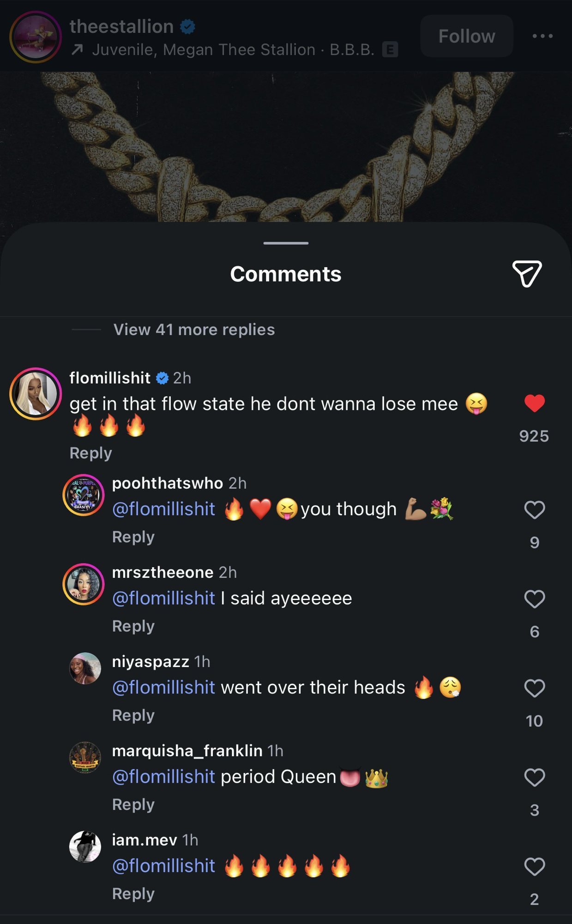
Task: Like poohthatswho's reply
Action: [535, 510]
